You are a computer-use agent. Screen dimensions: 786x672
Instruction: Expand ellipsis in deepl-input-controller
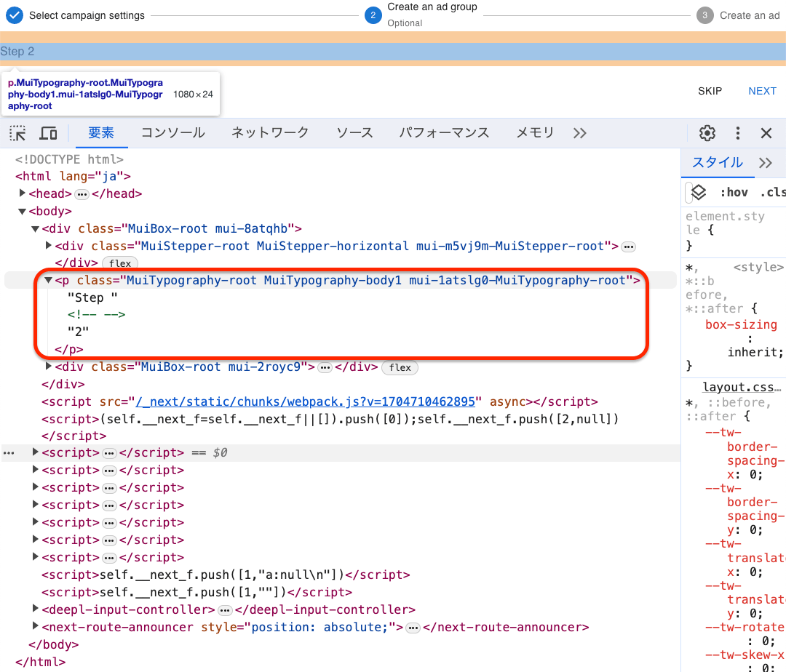(225, 610)
